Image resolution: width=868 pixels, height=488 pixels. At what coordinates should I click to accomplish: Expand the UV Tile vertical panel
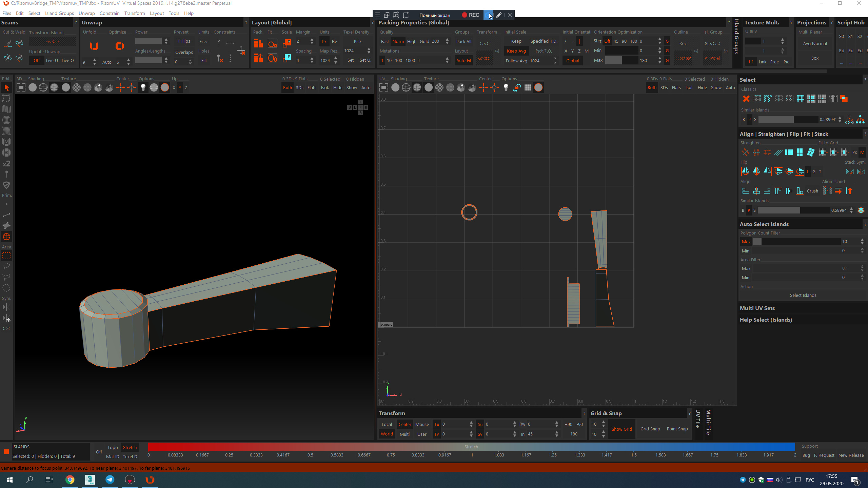click(698, 419)
